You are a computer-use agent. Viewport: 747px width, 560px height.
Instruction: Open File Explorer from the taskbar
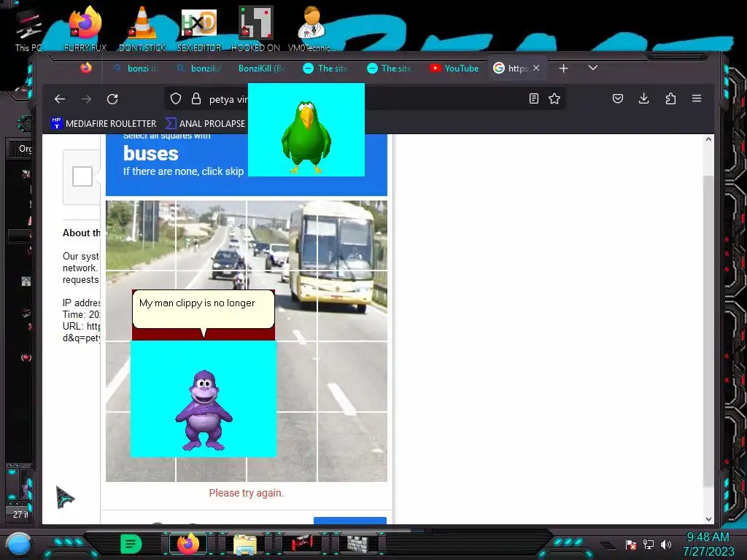point(245,544)
